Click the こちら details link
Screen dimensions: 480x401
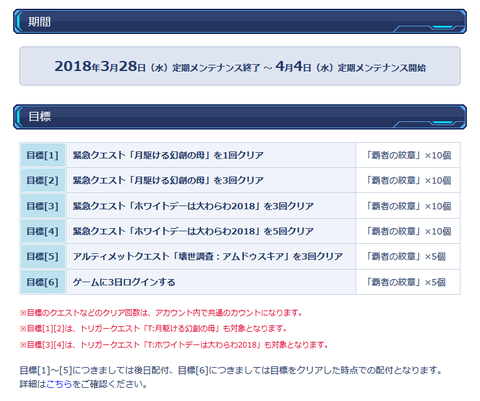(59, 384)
